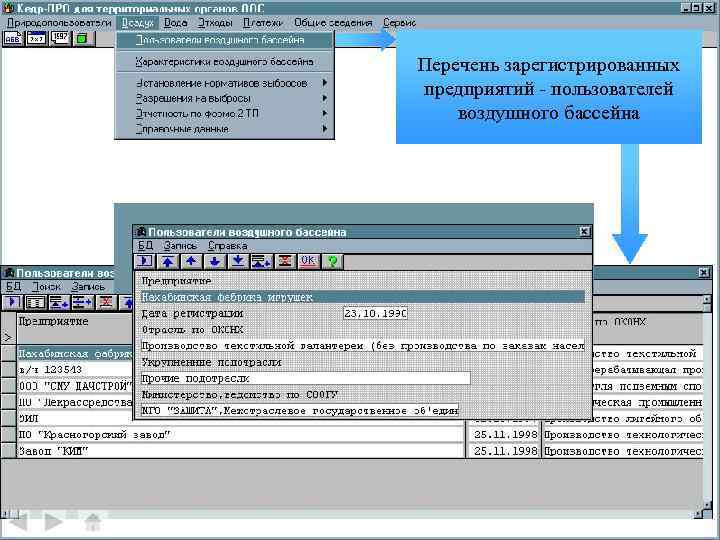Click row selector beside 'Завод "КИП"'
Image resolution: width=720 pixels, height=540 pixels.
pos(8,451)
